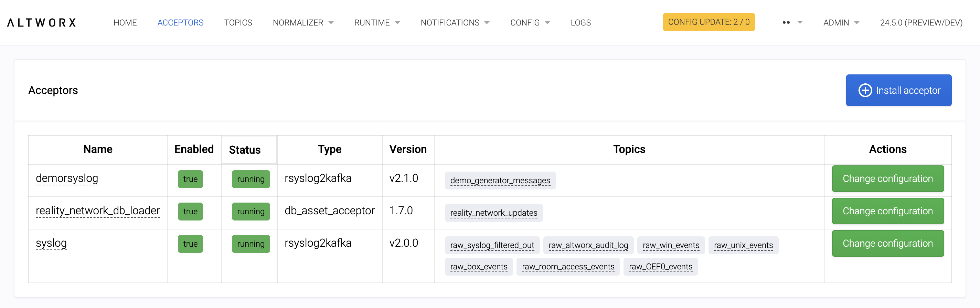980x308 pixels.
Task: Go to the Home page
Action: tap(125, 23)
